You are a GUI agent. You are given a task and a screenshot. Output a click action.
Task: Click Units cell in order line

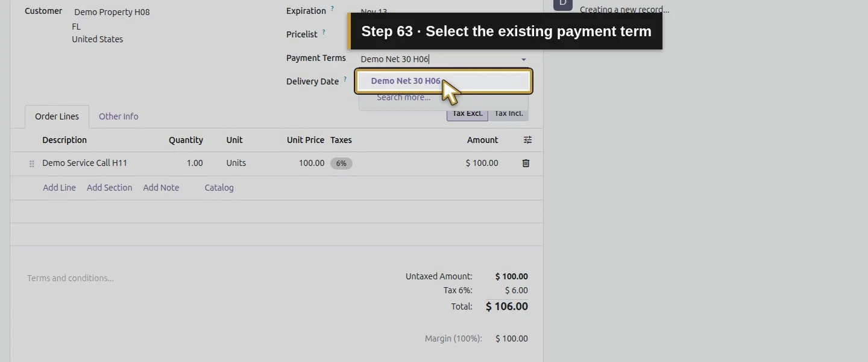[236, 163]
